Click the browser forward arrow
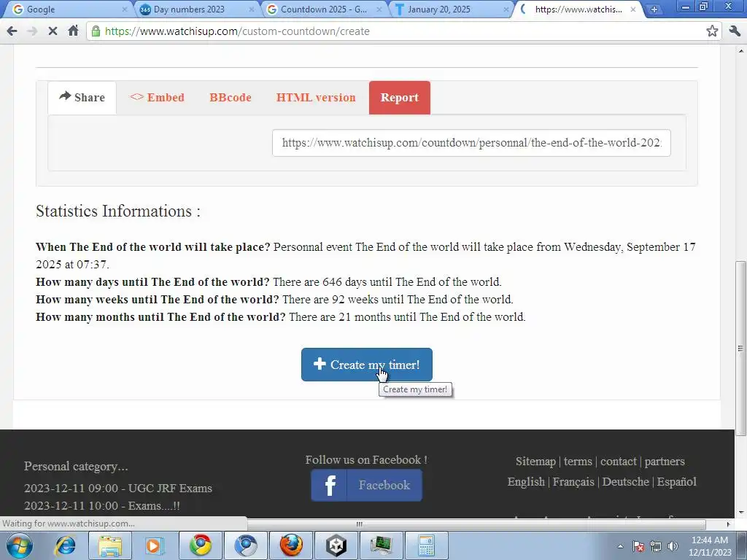The image size is (747, 560). (x=32, y=31)
